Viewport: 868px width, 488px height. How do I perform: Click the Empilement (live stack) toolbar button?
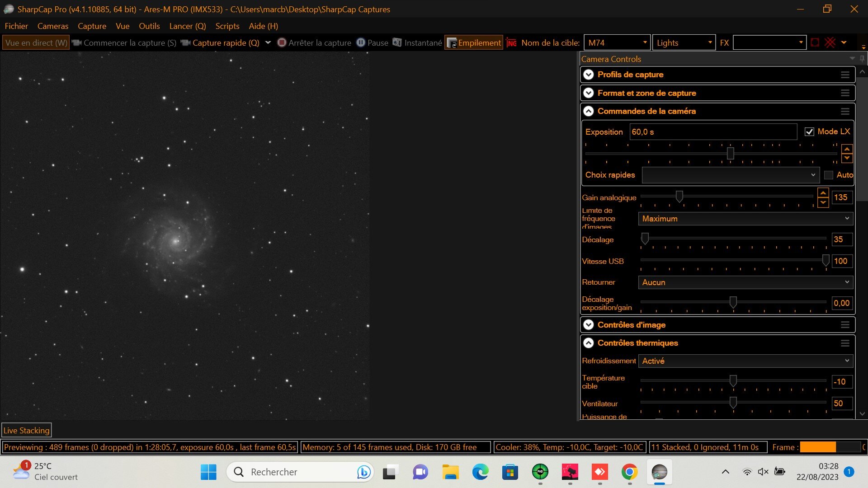click(x=474, y=42)
